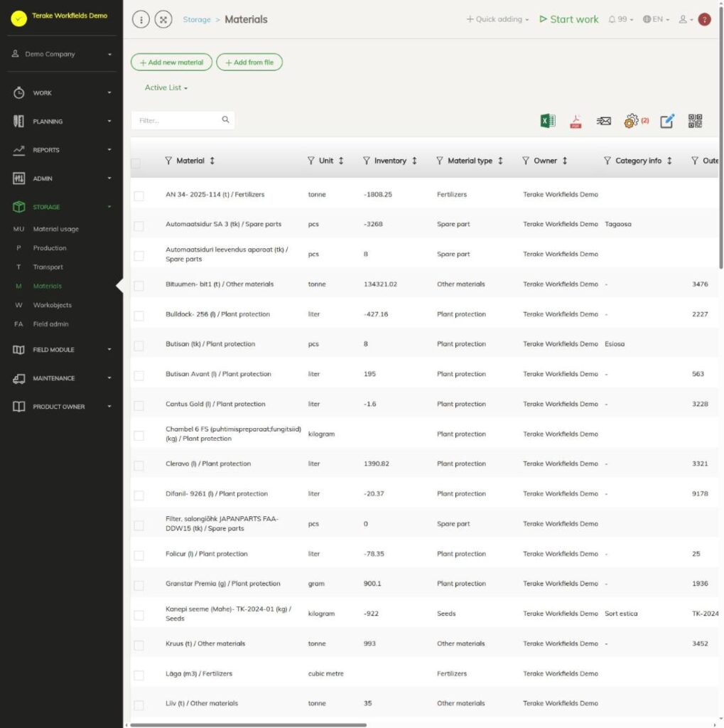Screen dimensions: 724x728
Task: Check the Cleravo row checkbox
Action: point(139,465)
